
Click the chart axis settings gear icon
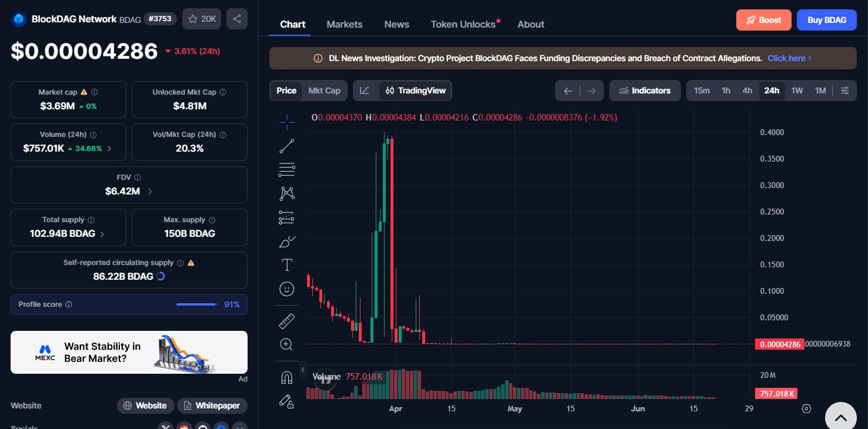coord(807,408)
